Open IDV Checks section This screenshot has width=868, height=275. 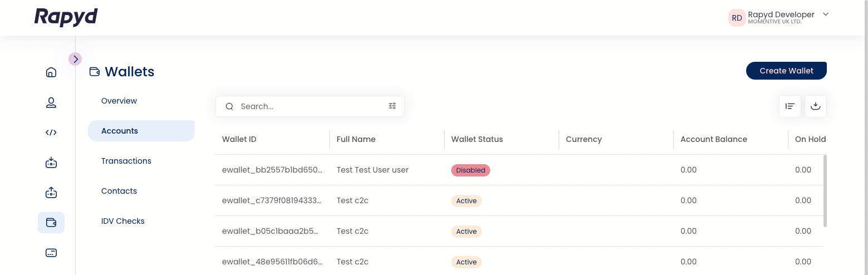(x=123, y=221)
